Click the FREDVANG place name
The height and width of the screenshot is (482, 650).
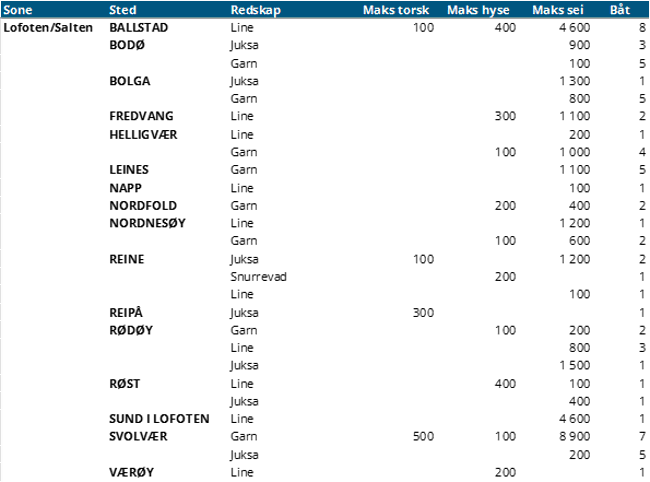click(141, 116)
